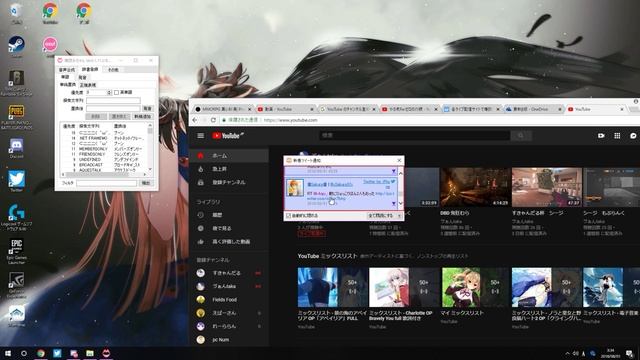Image resolution: width=640 pixels, height=360 pixels.
Task: Reload the YouTube page in Chrome
Action: [213, 120]
